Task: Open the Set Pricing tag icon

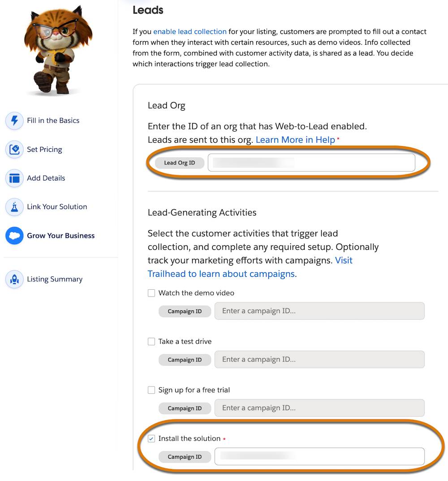Action: click(x=14, y=149)
